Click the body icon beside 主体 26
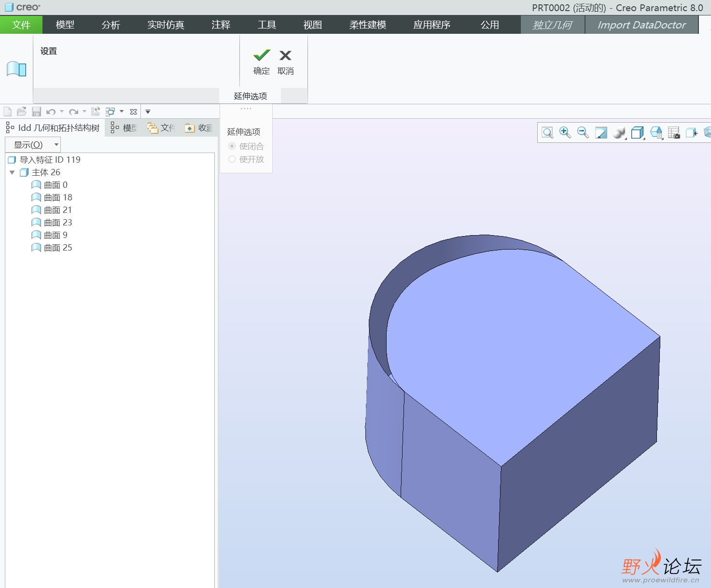Viewport: 711px width, 588px height. point(24,172)
